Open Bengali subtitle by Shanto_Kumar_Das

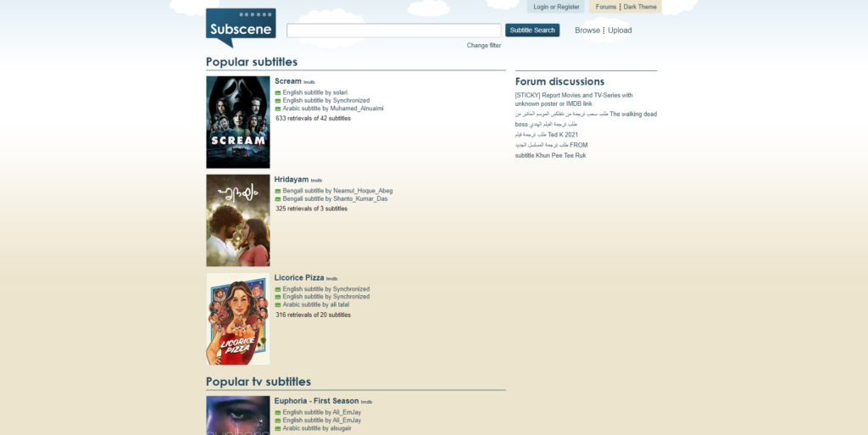click(335, 198)
